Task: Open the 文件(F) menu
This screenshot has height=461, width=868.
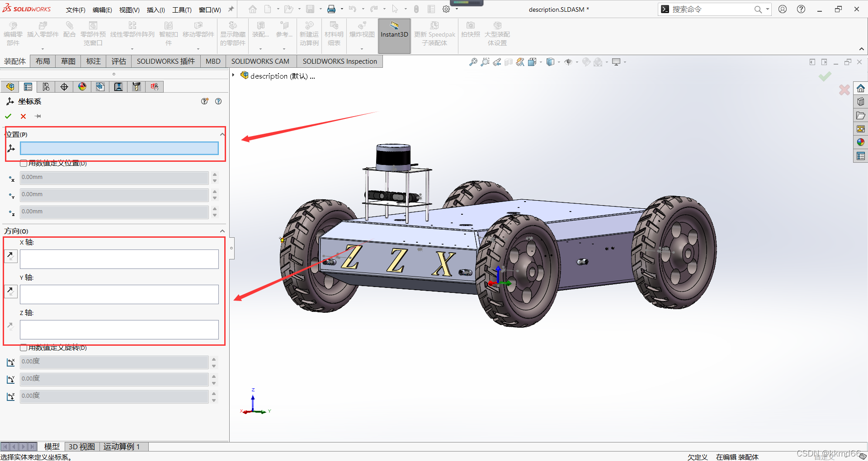Action: pyautogui.click(x=75, y=9)
